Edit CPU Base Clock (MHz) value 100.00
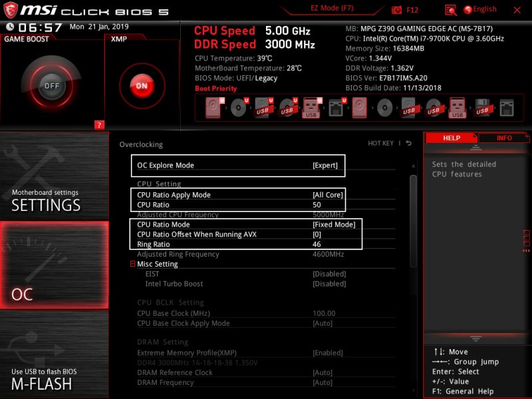This screenshot has width=532, height=399. coord(324,313)
